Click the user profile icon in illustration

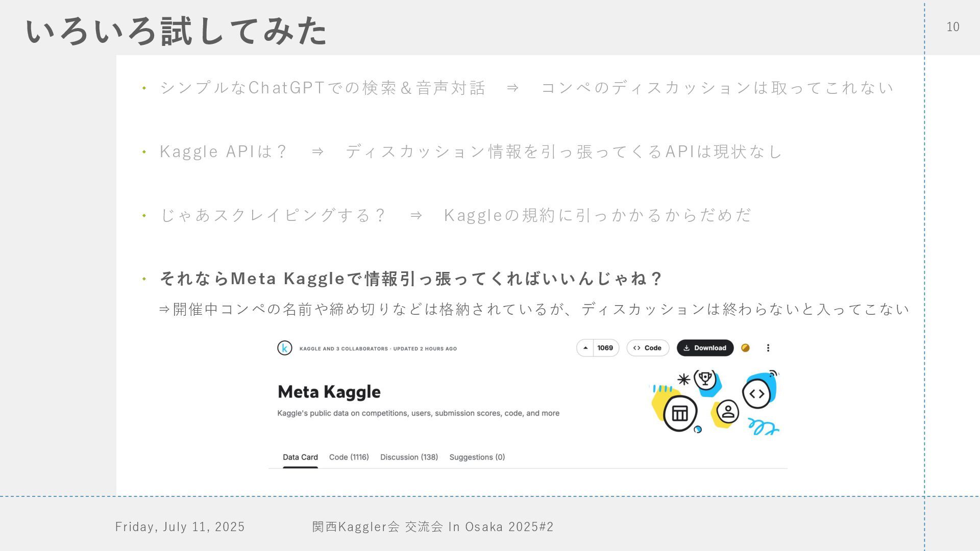coord(728,412)
